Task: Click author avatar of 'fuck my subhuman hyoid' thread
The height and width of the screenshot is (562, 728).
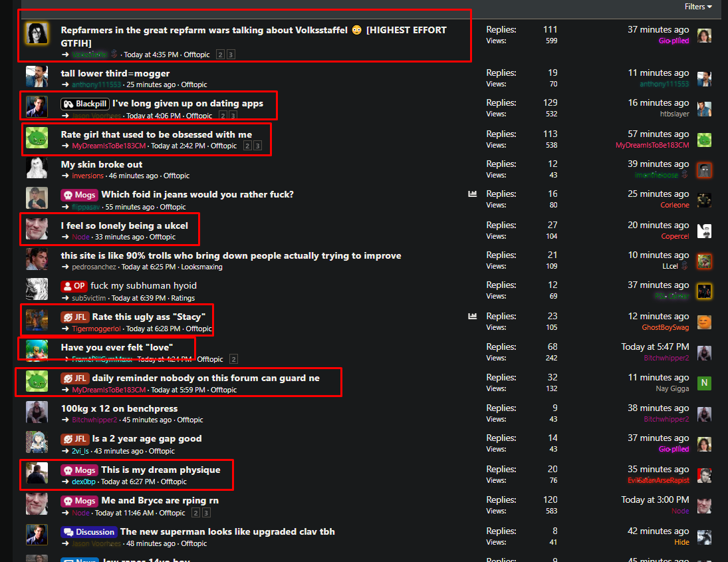Action: pyautogui.click(x=37, y=289)
